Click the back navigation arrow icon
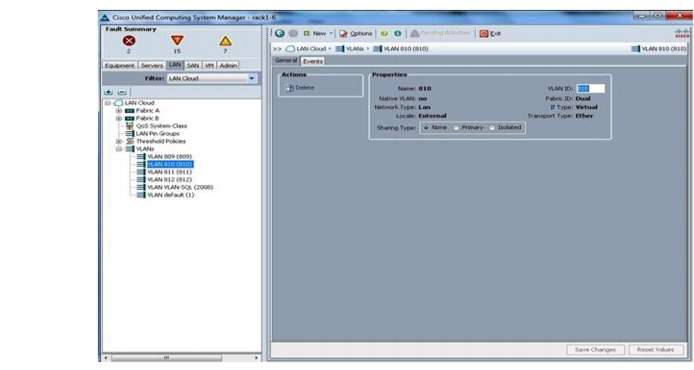Viewport: 694px width, 370px height. pos(280,33)
